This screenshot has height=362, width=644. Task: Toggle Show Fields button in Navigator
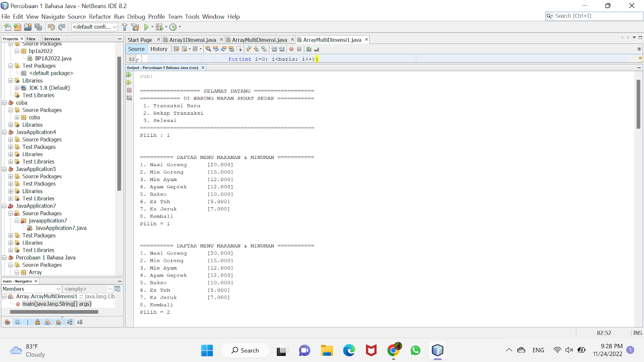coord(17,322)
